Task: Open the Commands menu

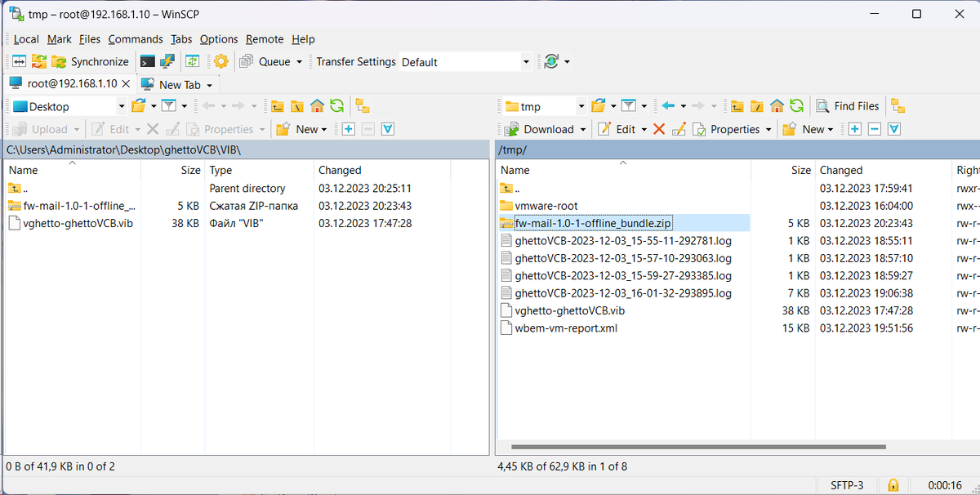Action: point(136,39)
